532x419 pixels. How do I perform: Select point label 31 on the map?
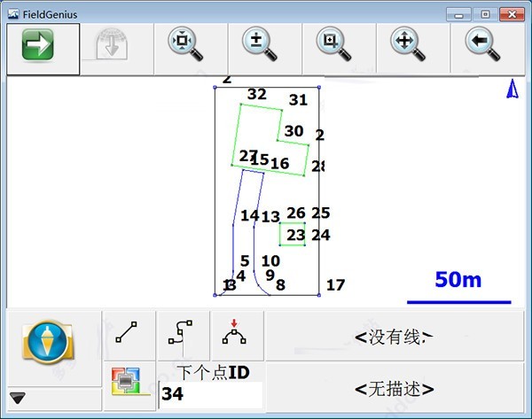click(x=298, y=100)
